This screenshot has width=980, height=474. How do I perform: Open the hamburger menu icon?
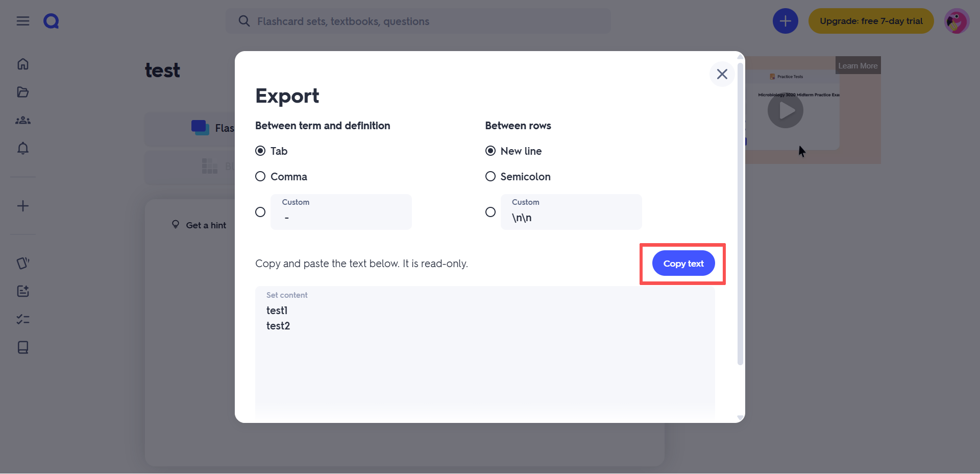(x=23, y=21)
